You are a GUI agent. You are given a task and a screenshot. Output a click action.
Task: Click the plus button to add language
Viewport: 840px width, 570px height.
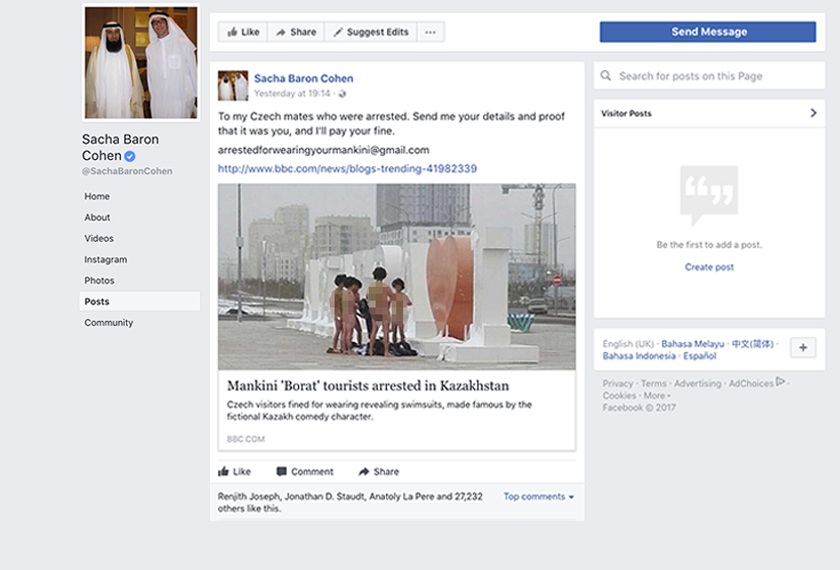803,348
